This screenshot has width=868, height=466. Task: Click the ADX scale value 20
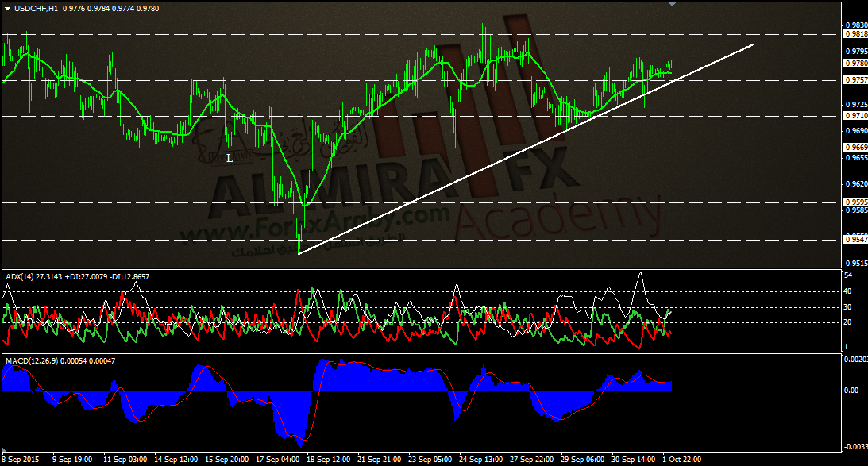pyautogui.click(x=848, y=322)
